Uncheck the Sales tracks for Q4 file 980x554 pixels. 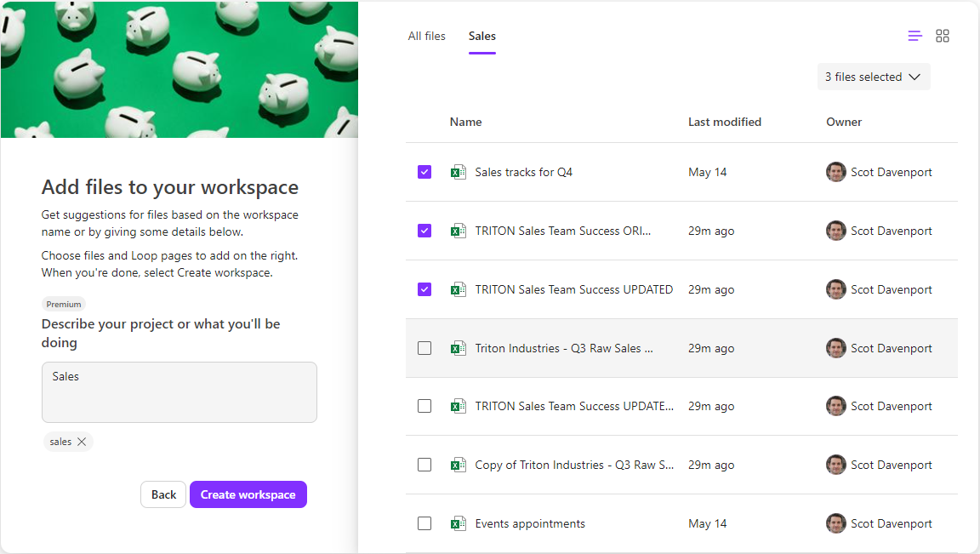point(424,172)
